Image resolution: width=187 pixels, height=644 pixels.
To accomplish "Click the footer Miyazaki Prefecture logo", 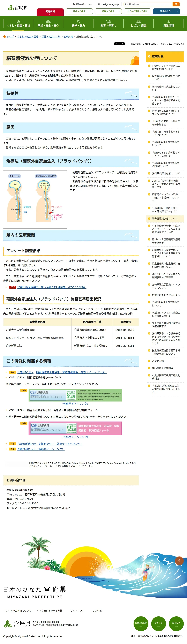I will 17,623.
